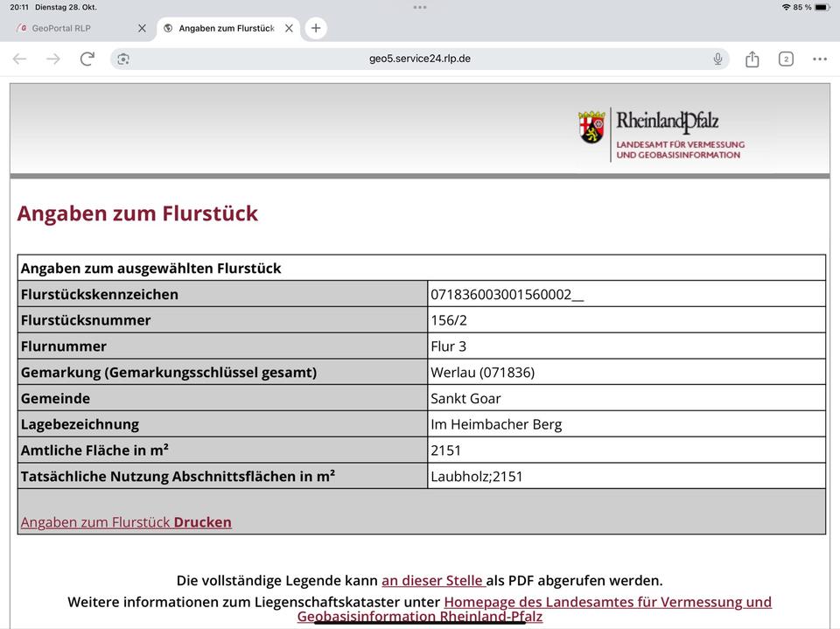This screenshot has width=840, height=629.
Task: Open the browser's more options ellipsis
Action: pos(819,59)
